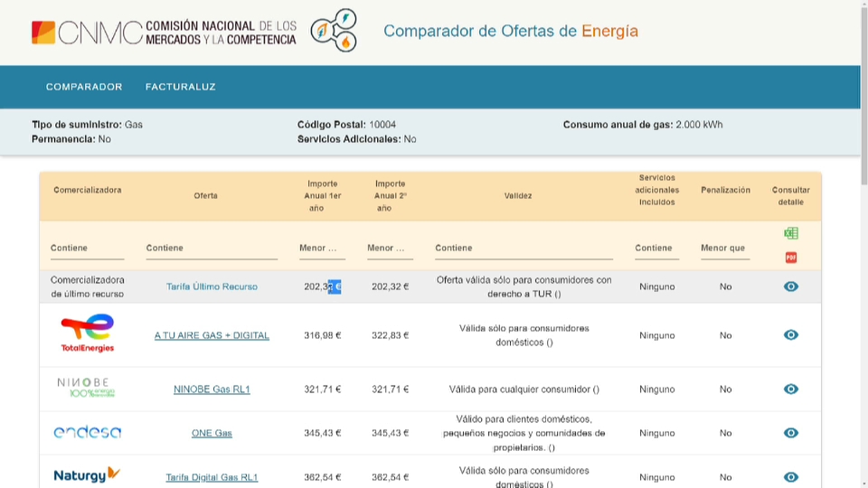Sort by Validez column header
This screenshot has width=868, height=488.
tap(518, 196)
